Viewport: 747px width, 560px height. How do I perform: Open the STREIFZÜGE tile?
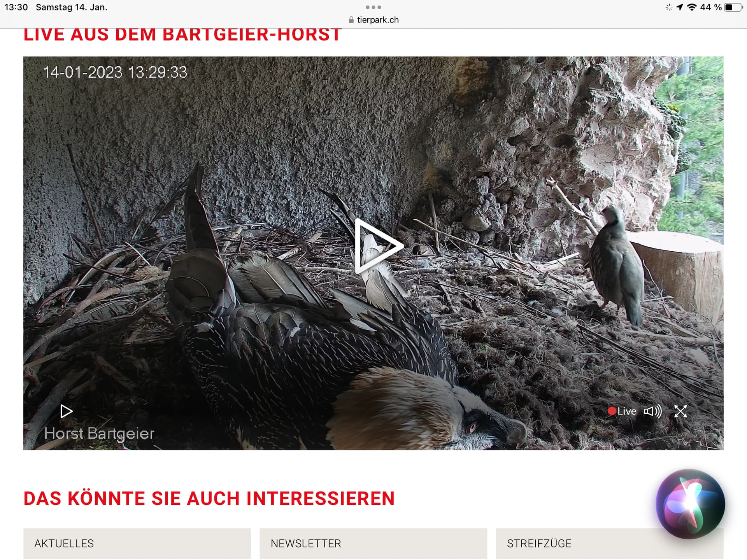610,543
